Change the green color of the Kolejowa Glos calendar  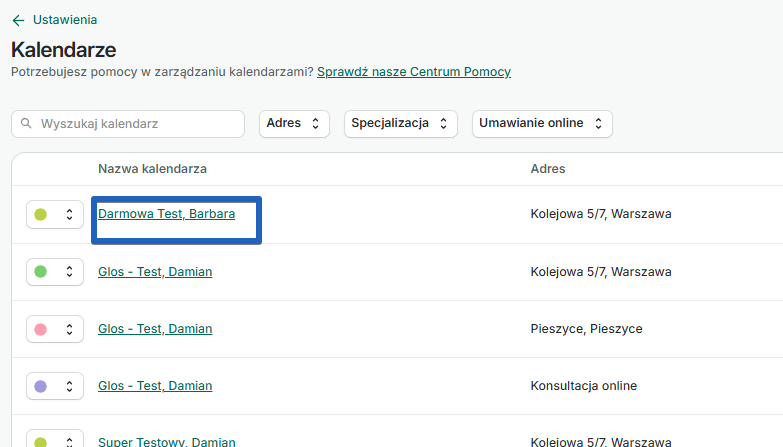pyautogui.click(x=41, y=272)
